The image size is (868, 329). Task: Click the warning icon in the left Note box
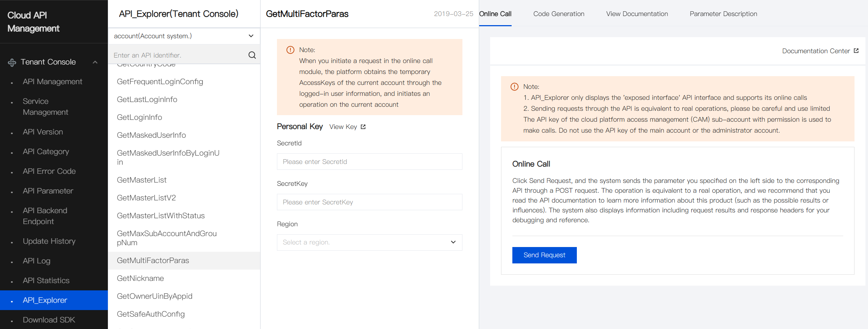(x=290, y=50)
